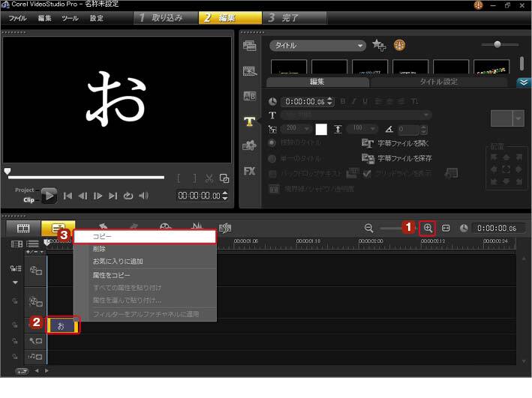Screen dimensions: 532x398
Task: Add to favorites star icon
Action: click(x=379, y=45)
